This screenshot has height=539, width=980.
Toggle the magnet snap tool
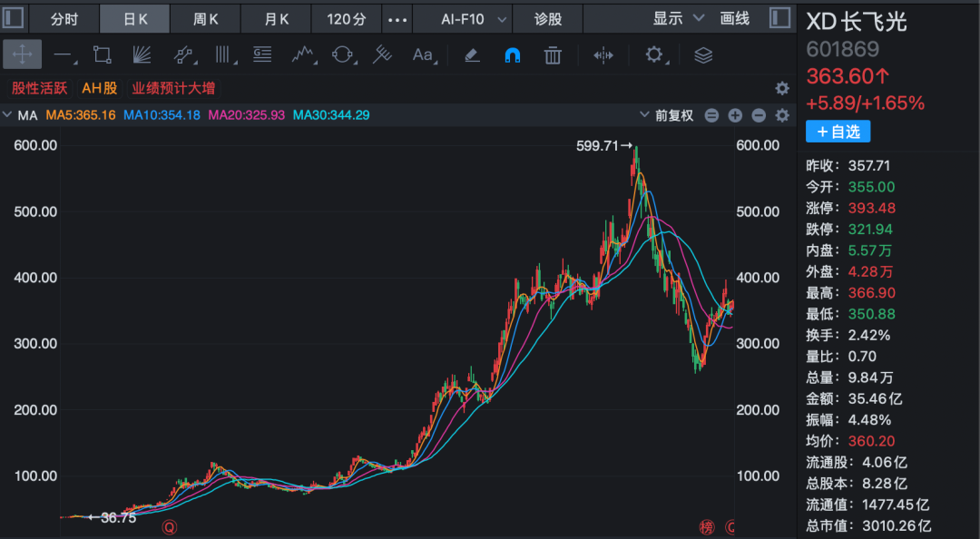[x=512, y=55]
